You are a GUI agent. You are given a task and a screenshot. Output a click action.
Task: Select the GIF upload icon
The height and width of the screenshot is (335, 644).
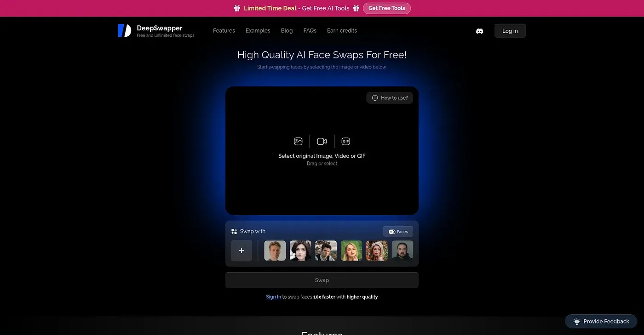pos(346,142)
